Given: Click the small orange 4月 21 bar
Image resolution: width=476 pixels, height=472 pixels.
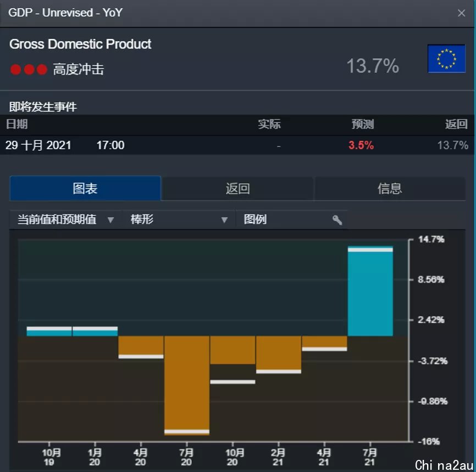Looking at the screenshot, I should click(324, 343).
